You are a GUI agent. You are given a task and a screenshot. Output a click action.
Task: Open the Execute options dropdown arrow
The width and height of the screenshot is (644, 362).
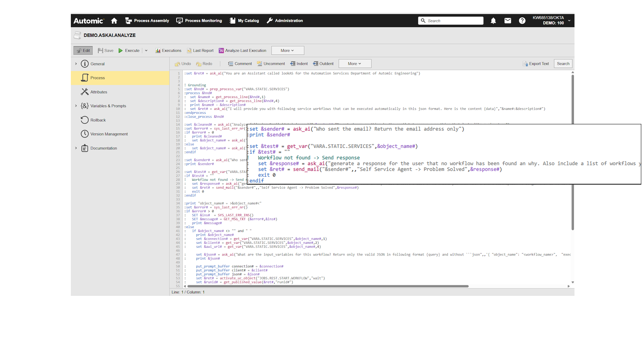coord(146,50)
